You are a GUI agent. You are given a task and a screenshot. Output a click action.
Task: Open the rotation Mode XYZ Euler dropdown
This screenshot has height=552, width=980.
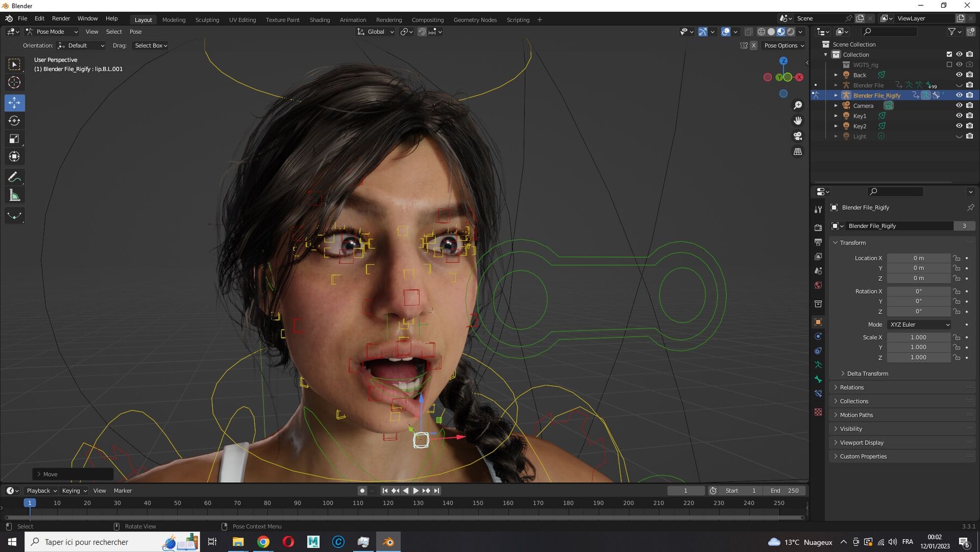click(x=919, y=325)
